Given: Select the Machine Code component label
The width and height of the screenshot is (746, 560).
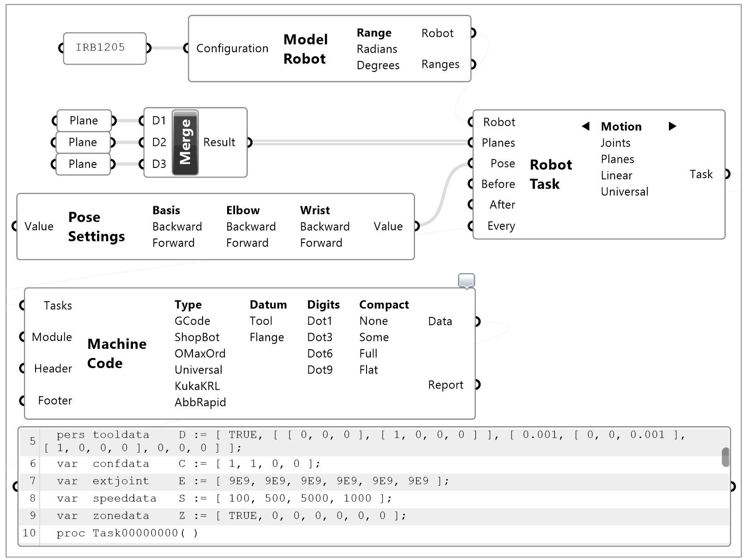Looking at the screenshot, I should click(117, 353).
